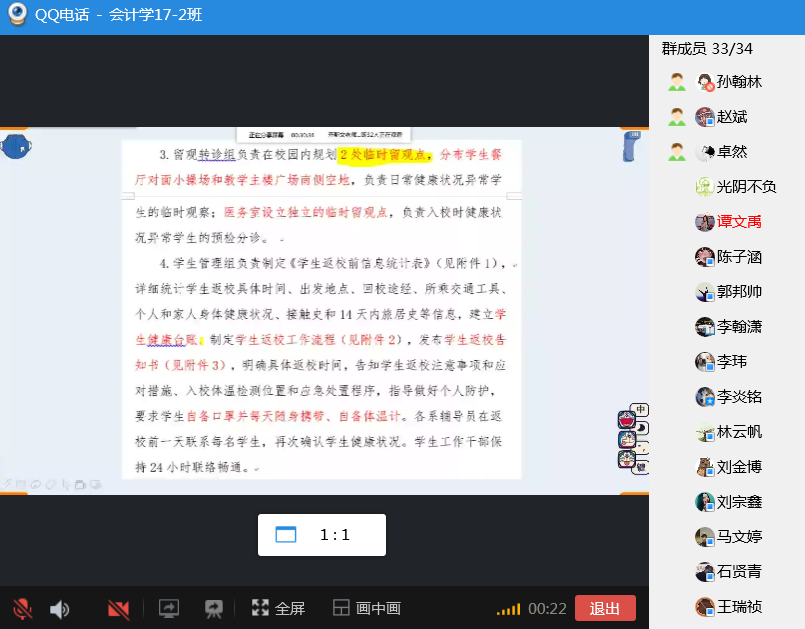Click the share screen icon
The image size is (805, 629).
pos(169,608)
